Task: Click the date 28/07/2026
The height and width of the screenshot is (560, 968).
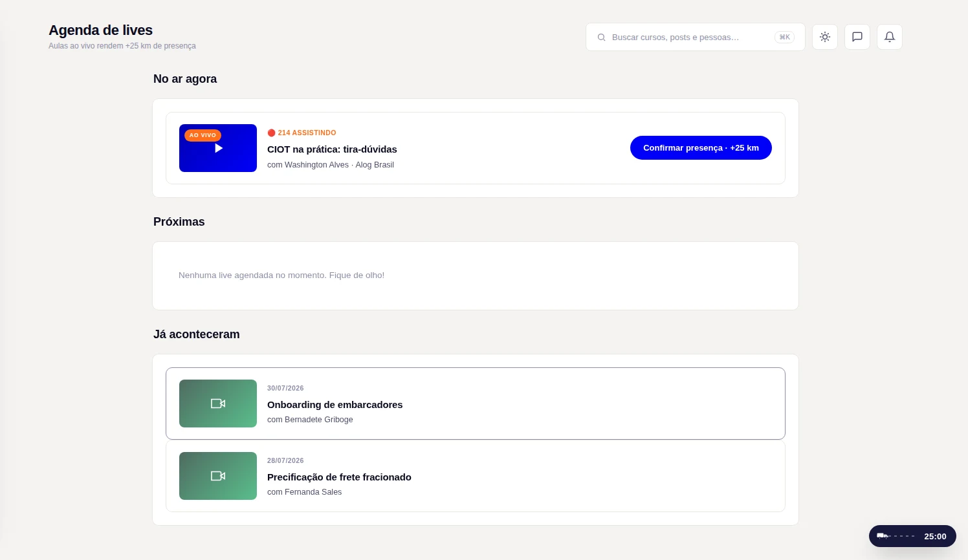Action: (285, 460)
